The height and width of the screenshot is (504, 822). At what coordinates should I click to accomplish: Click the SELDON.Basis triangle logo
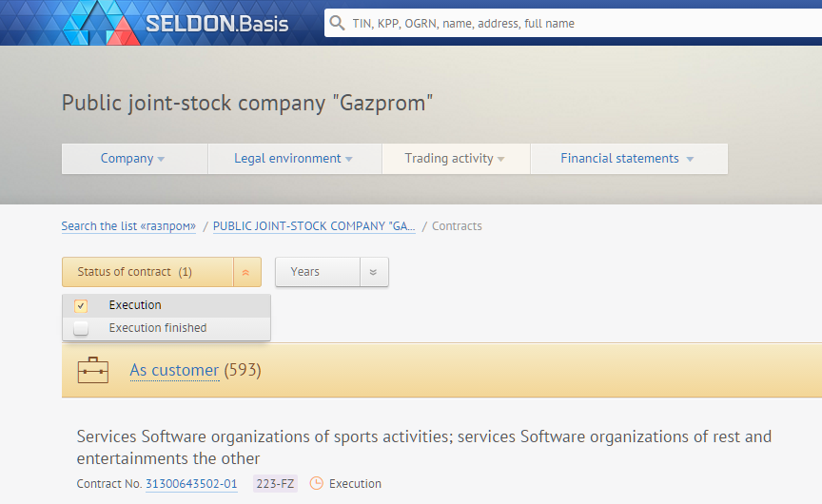coord(102,23)
